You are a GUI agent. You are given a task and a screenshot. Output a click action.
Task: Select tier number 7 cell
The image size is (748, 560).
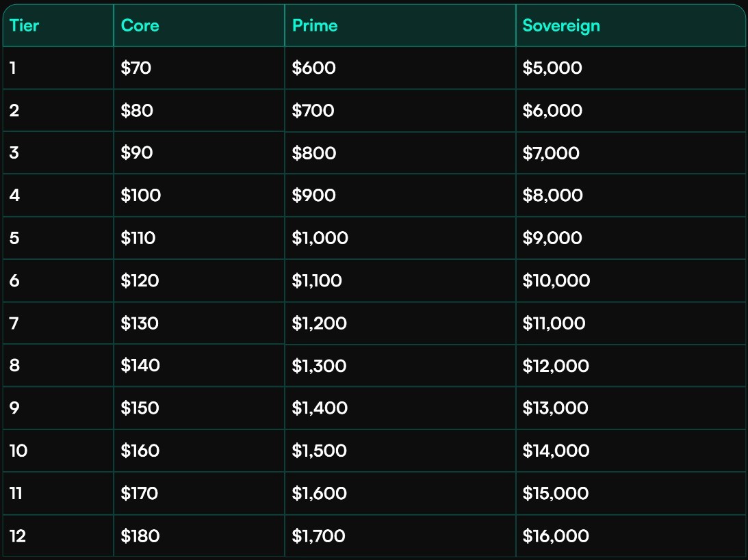(14, 323)
